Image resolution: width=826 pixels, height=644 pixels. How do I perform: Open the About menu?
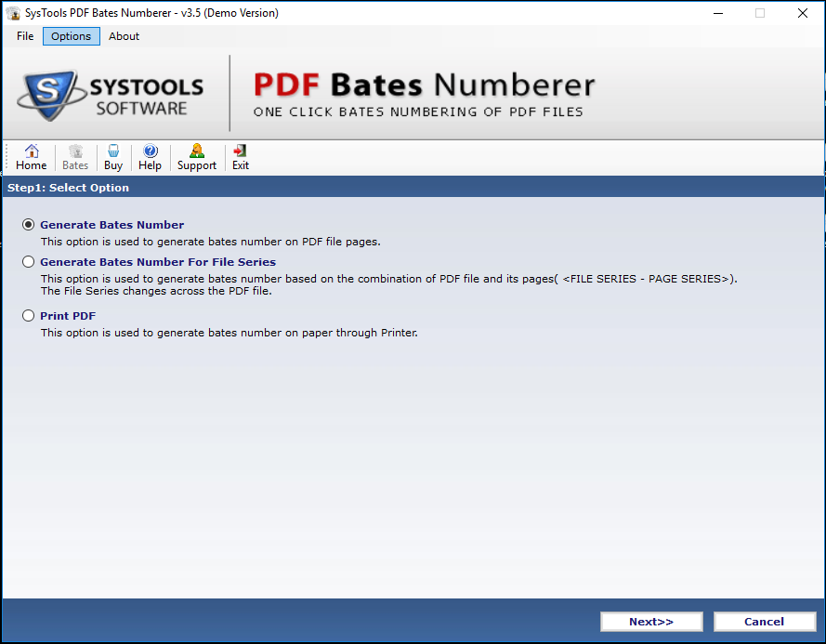(x=124, y=36)
